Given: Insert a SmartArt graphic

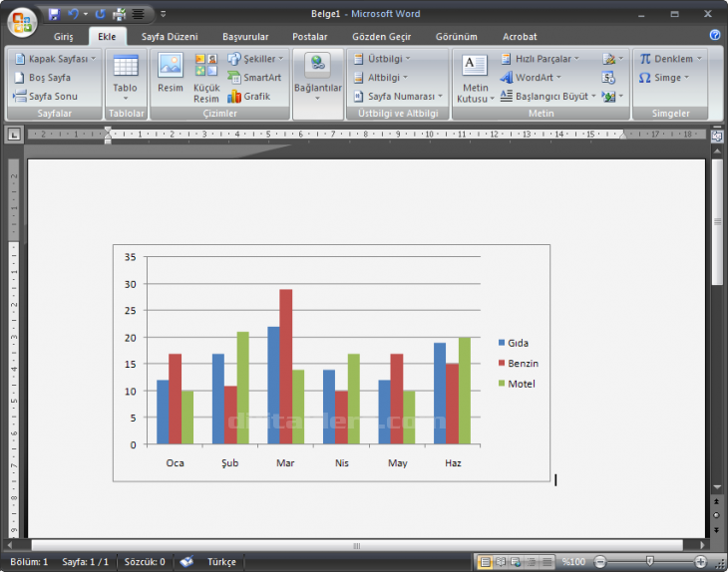Looking at the screenshot, I should click(x=255, y=78).
